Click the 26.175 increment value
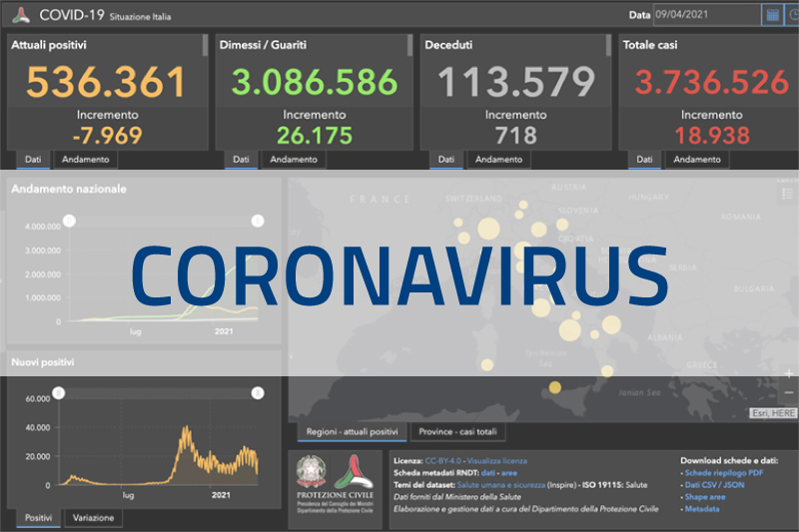 pos(315,136)
